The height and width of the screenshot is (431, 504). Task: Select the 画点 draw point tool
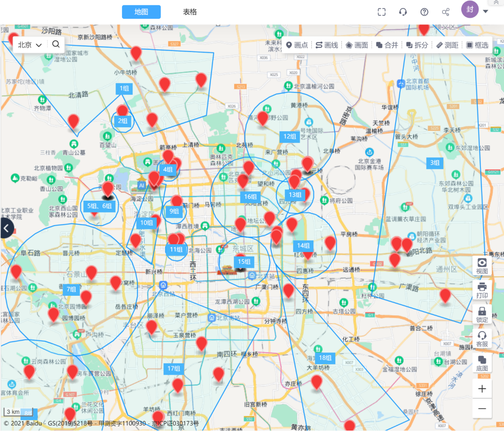click(296, 45)
